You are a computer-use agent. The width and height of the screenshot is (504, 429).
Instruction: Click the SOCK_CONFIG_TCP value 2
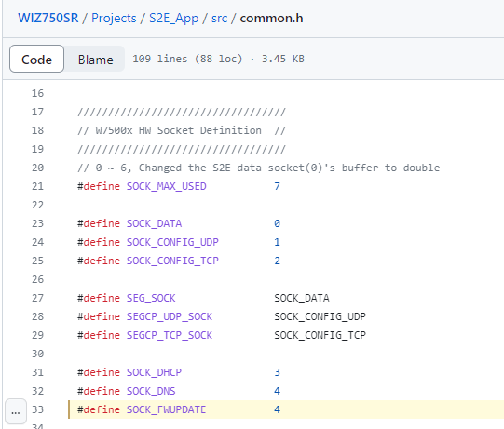coord(277,261)
